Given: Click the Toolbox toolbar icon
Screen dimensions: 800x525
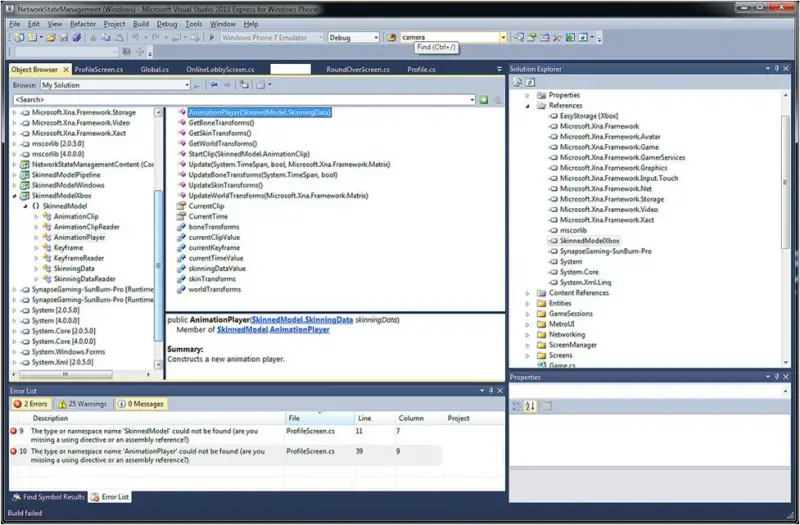Looking at the screenshot, I should coord(557,37).
